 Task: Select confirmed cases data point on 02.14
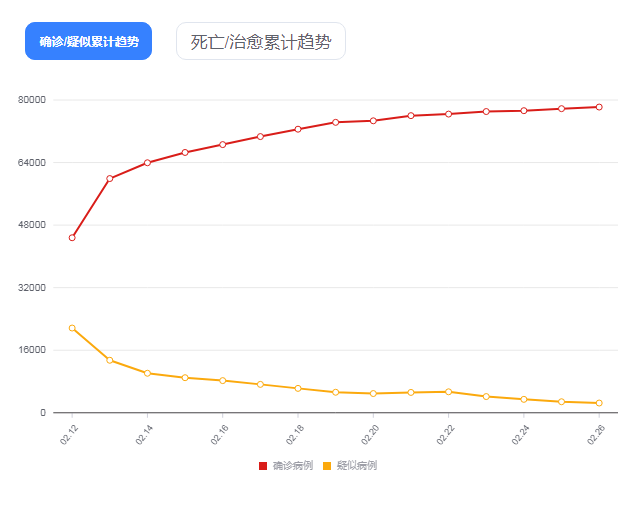147,163
